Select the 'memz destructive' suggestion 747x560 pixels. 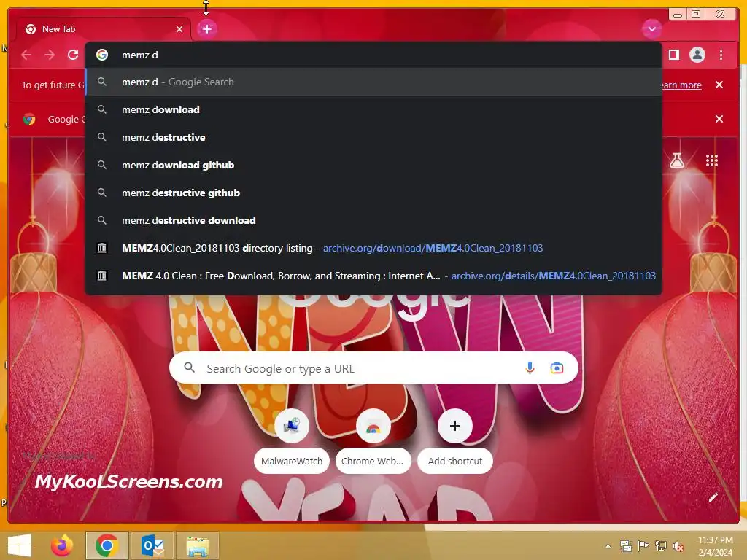point(373,137)
